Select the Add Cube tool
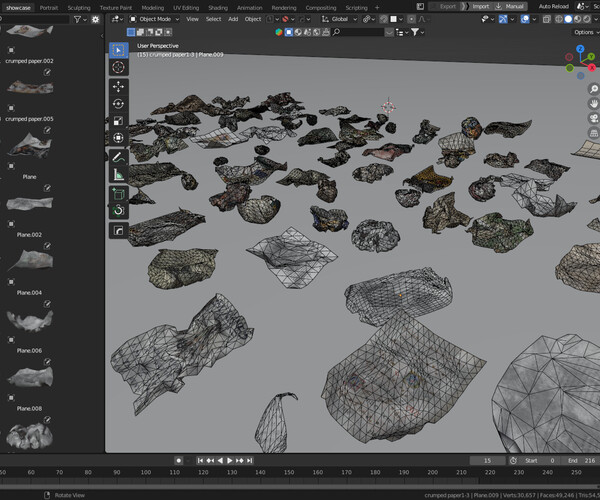This screenshot has height=500, width=600. (x=118, y=194)
